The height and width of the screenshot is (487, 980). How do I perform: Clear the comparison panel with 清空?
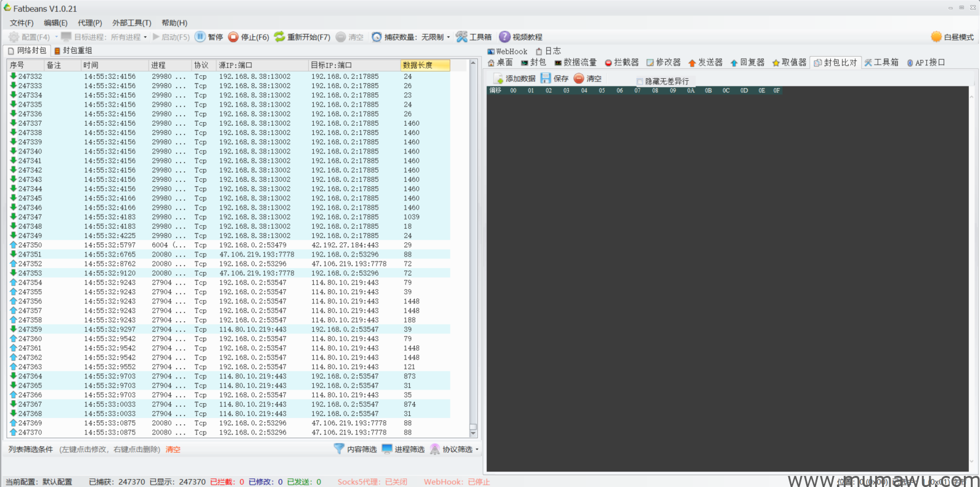pyautogui.click(x=587, y=79)
